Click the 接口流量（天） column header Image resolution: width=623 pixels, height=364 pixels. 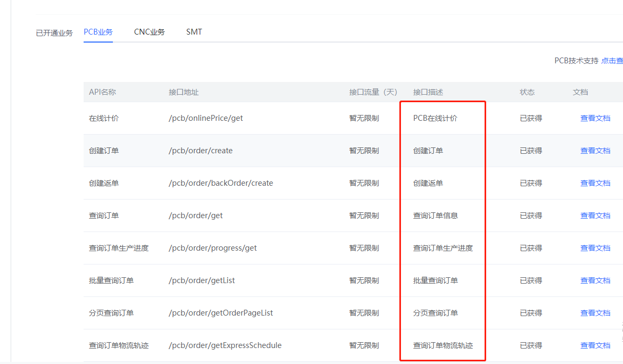pos(373,92)
